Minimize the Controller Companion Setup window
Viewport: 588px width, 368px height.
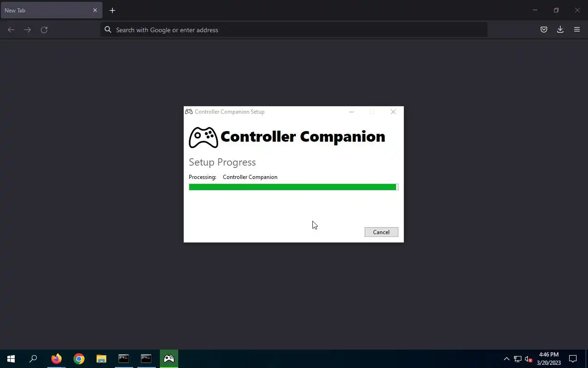(x=351, y=112)
